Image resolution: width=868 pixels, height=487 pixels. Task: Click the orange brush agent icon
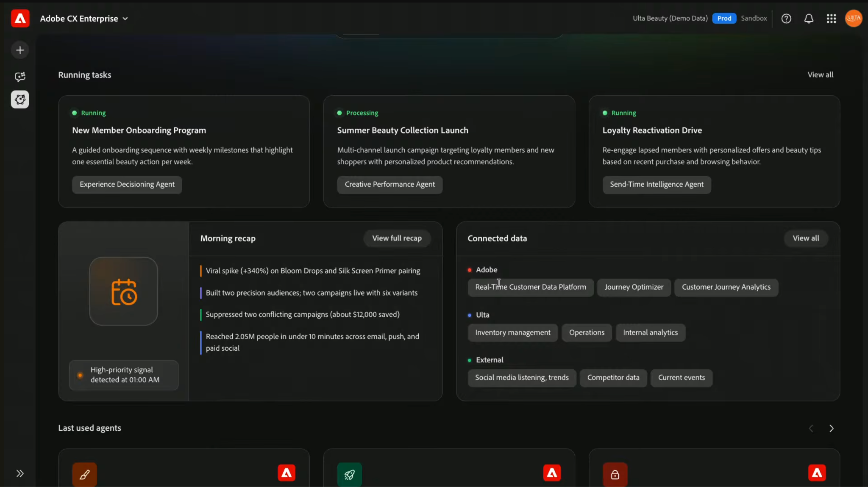point(84,475)
